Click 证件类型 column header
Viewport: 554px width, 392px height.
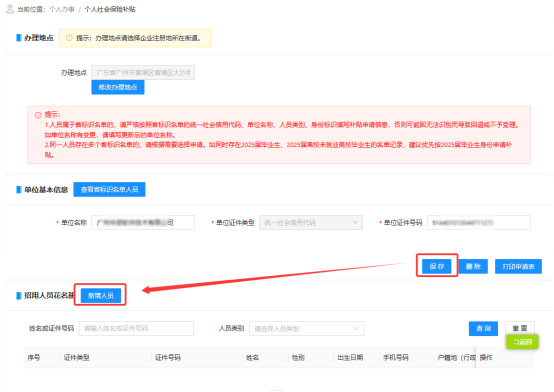pyautogui.click(x=76, y=358)
